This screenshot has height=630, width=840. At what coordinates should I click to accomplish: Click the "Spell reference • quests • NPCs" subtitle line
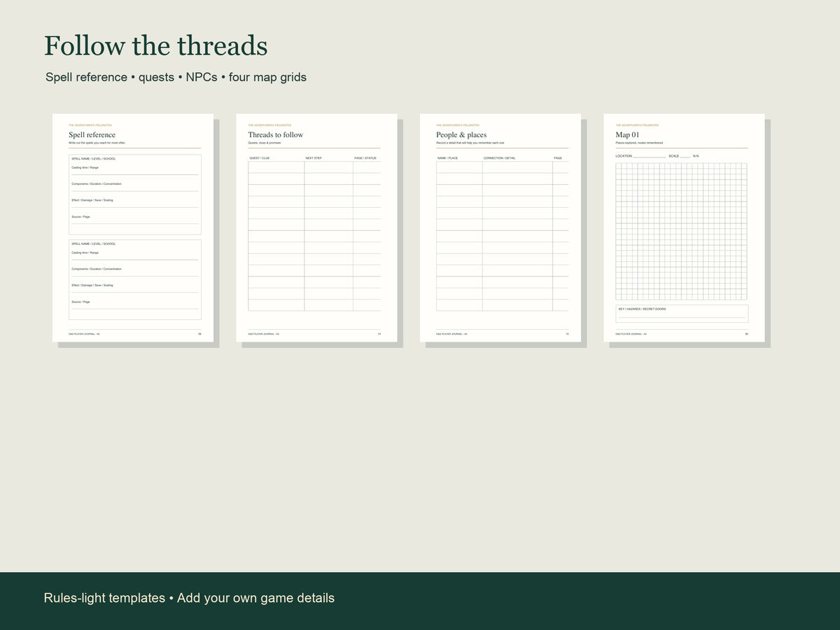pyautogui.click(x=176, y=77)
